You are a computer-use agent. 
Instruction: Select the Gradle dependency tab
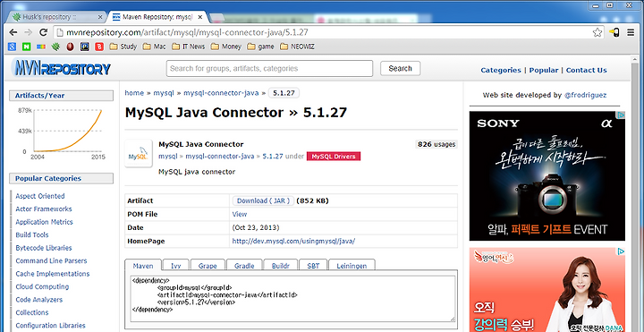pos(244,266)
